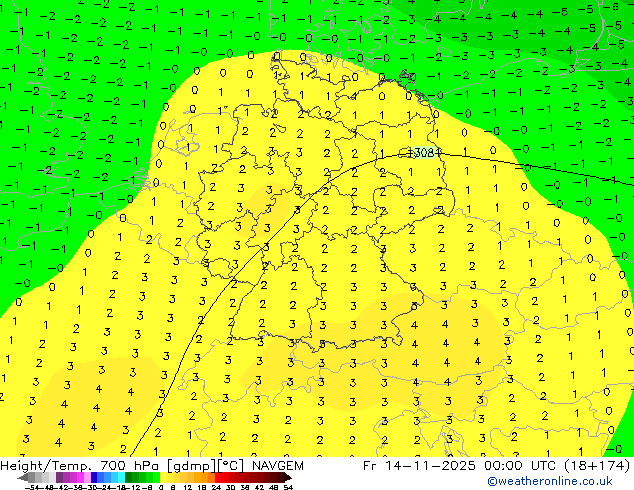Click the dark purple swatch in the legend
This screenshot has width=634, height=490.
point(59,477)
